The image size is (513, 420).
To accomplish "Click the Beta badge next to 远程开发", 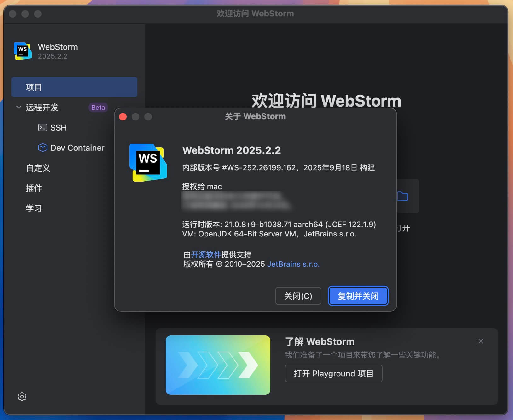I will [98, 108].
